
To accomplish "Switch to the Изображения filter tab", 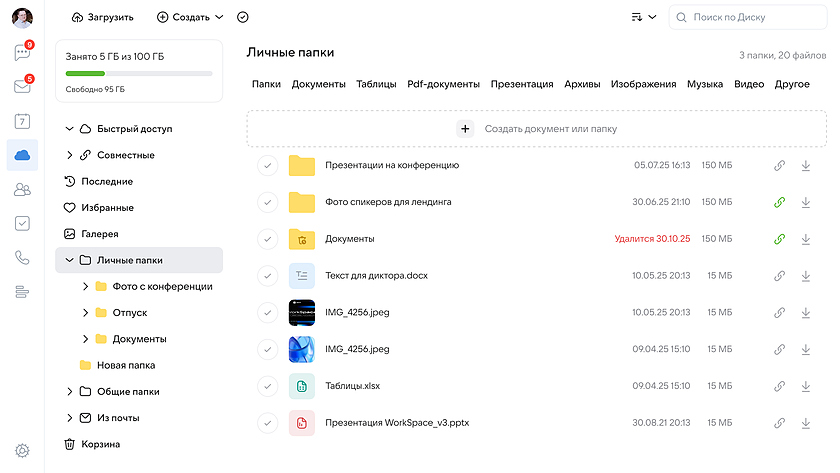I will [x=643, y=84].
